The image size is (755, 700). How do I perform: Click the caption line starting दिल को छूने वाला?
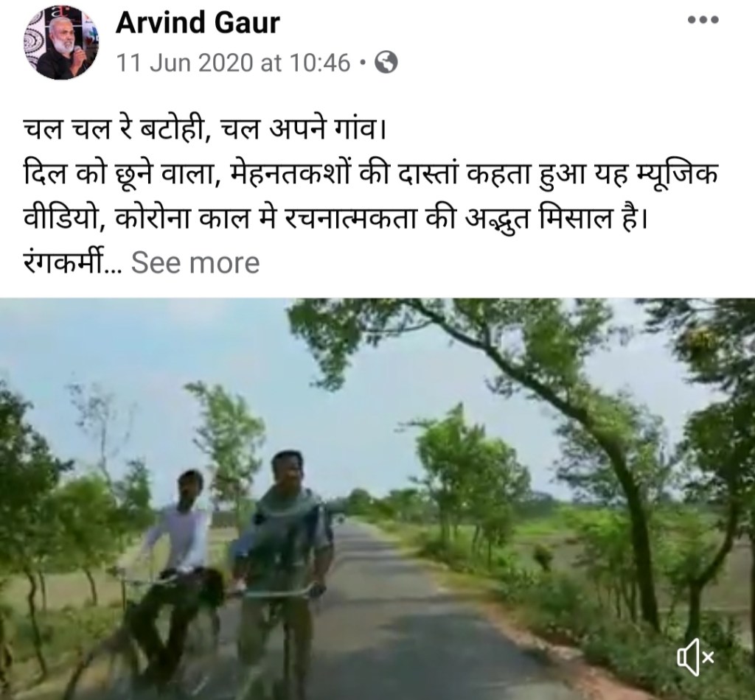pos(371,174)
